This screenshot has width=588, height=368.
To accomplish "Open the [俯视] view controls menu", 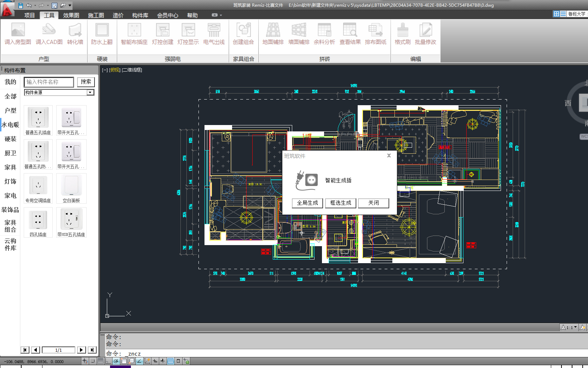I will 115,70.
